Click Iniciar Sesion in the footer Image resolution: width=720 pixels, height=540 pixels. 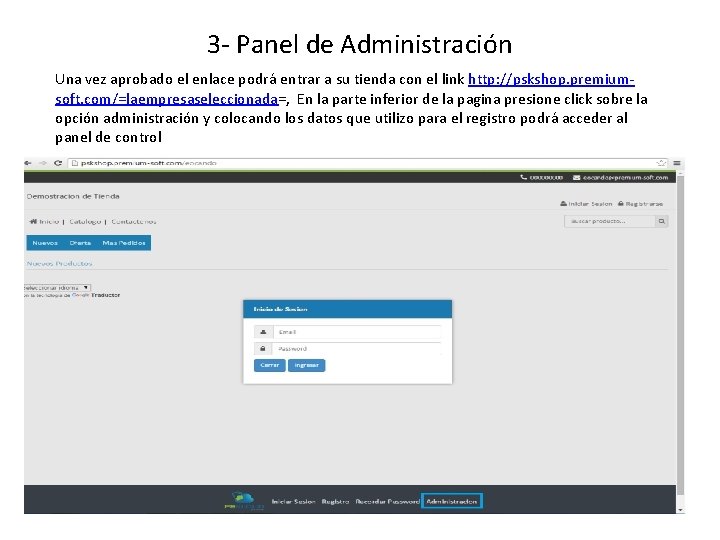point(293,501)
